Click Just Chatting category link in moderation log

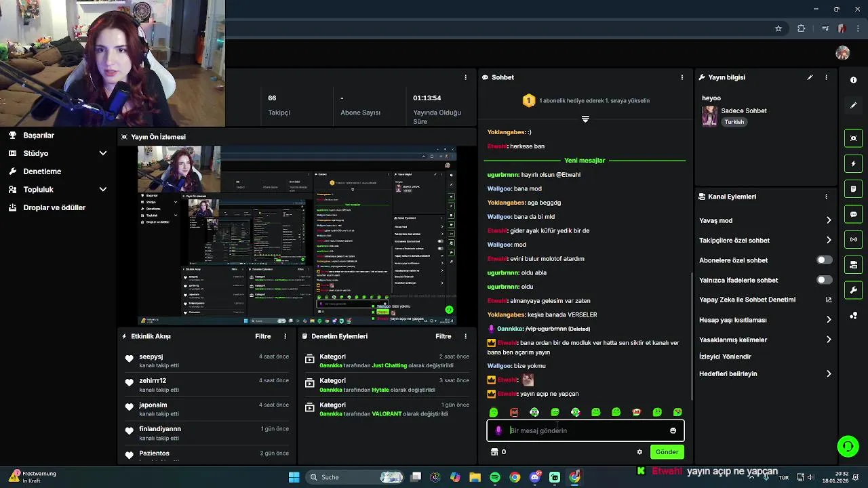pos(389,365)
